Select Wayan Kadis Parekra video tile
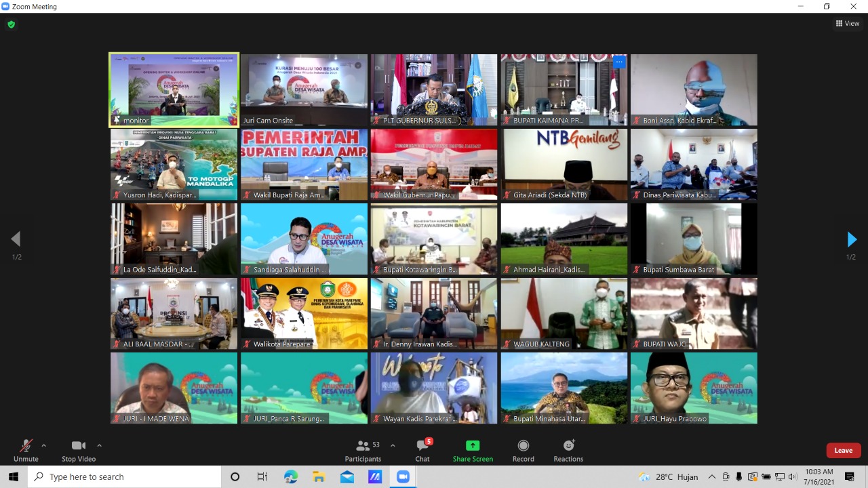The height and width of the screenshot is (488, 868). coord(434,388)
